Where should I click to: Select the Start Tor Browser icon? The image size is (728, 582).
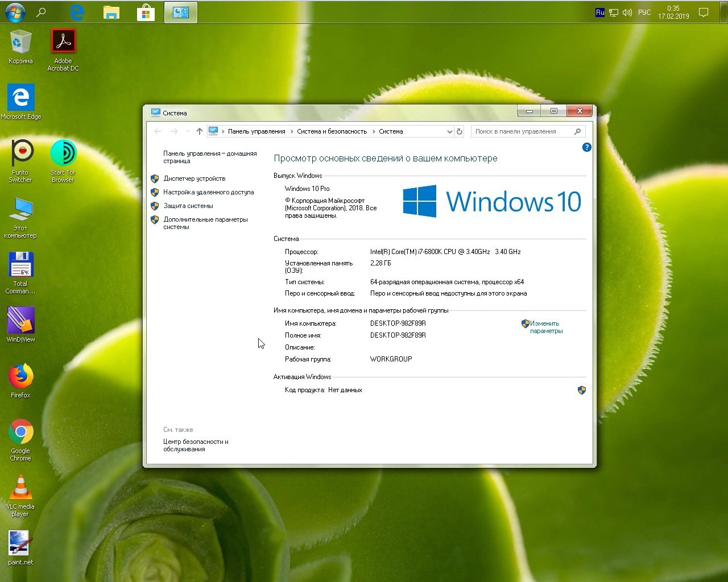coord(63,161)
